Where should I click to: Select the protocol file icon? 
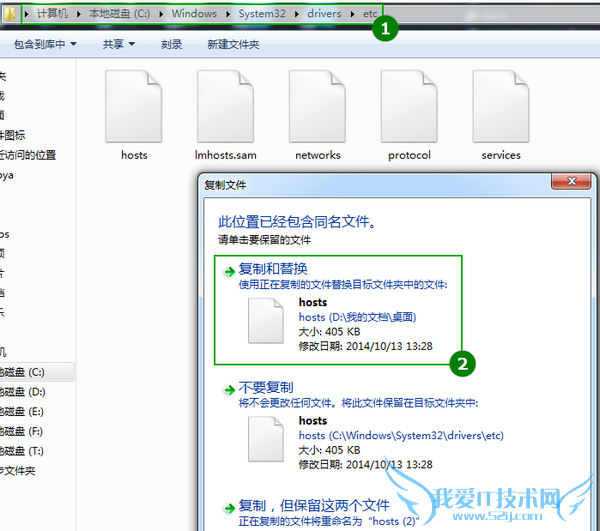tap(409, 106)
